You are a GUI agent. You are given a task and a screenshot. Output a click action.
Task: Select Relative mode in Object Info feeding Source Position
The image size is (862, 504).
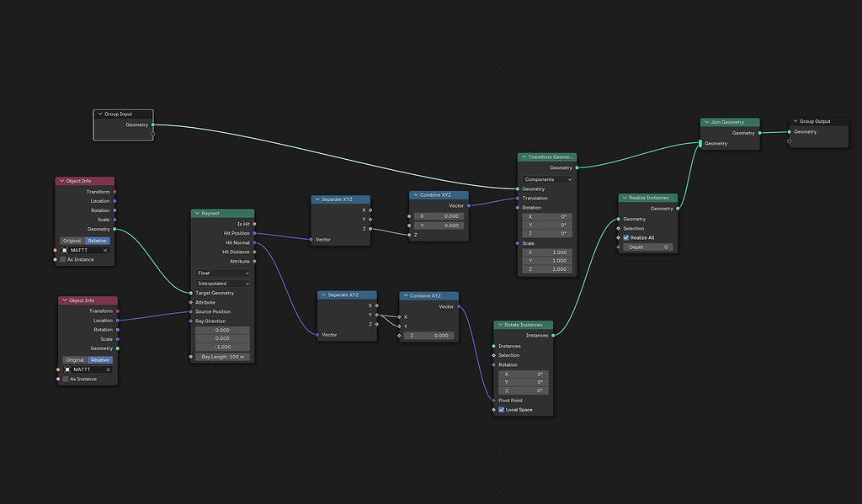coord(100,360)
